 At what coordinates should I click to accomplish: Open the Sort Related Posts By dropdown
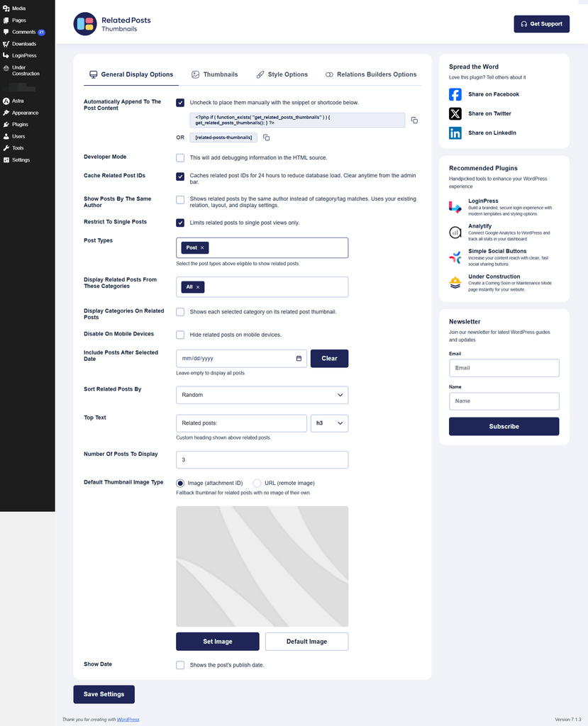click(x=262, y=395)
